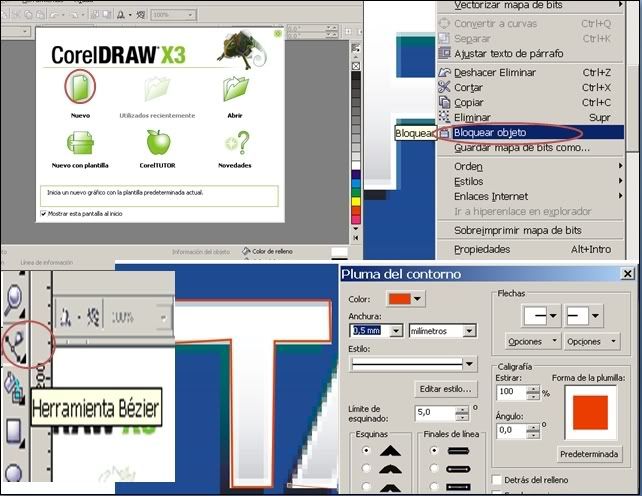The height and width of the screenshot is (496, 642).
Task: Select the smart fill tool below Bézier
Action: [14, 387]
